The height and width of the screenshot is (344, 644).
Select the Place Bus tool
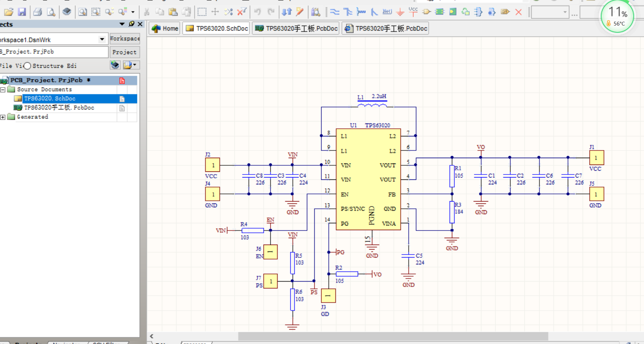tap(348, 12)
